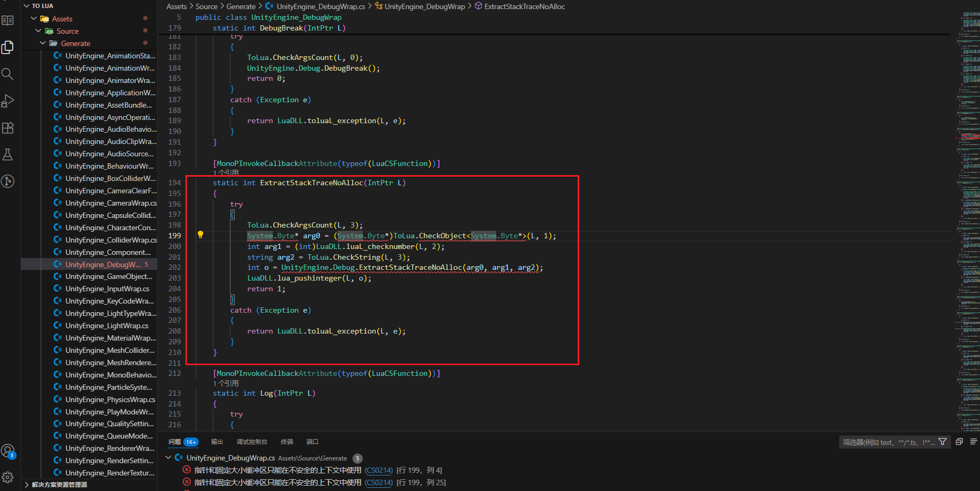Click the 1个引用 CodeLens reference

226,172
